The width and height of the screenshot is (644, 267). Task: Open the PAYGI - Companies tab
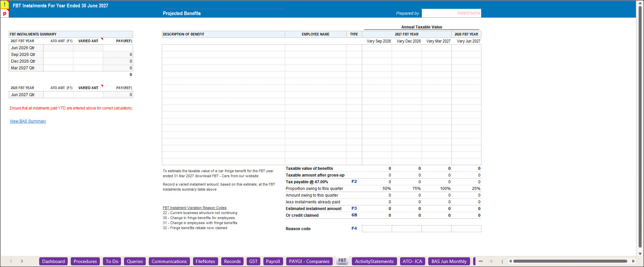coord(309,261)
